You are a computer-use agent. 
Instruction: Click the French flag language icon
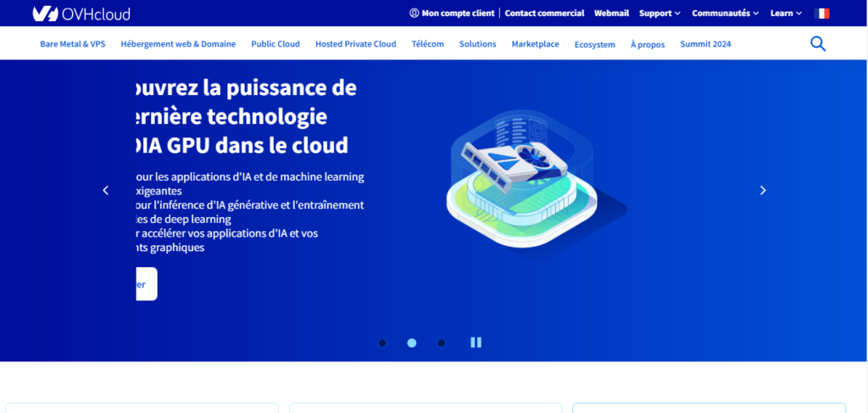(821, 14)
